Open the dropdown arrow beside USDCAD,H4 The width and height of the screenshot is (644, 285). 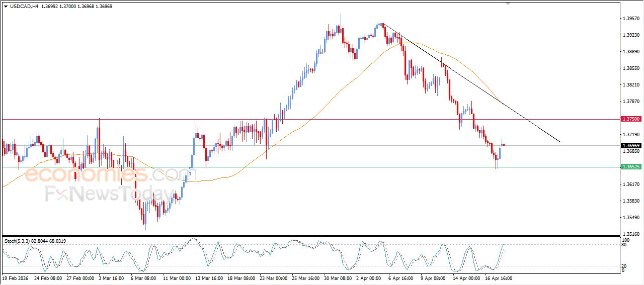(x=6, y=7)
